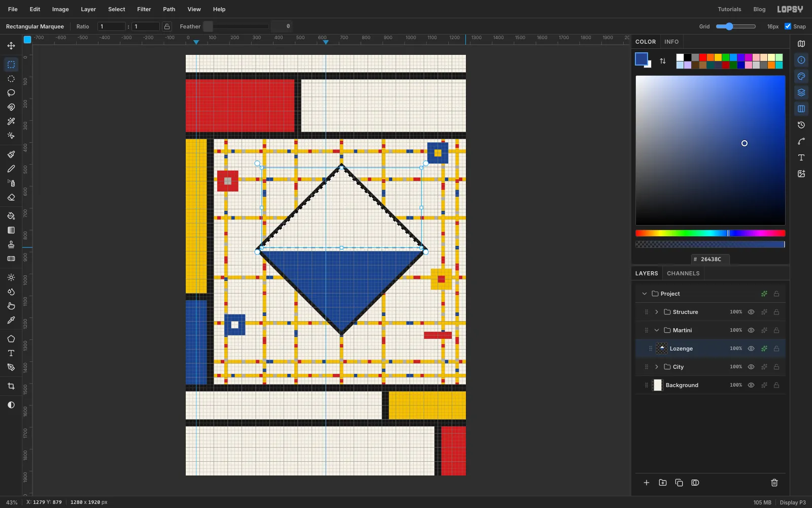
Task: Open the Filter menu
Action: pos(144,9)
